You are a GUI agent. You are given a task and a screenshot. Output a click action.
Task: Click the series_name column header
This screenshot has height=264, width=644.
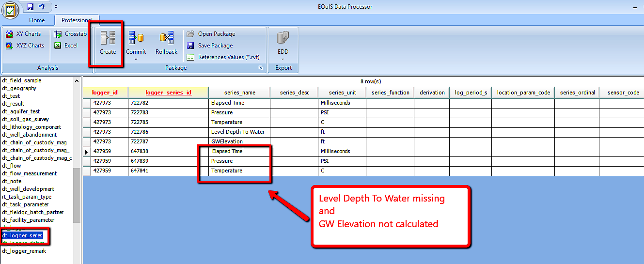[x=239, y=93]
